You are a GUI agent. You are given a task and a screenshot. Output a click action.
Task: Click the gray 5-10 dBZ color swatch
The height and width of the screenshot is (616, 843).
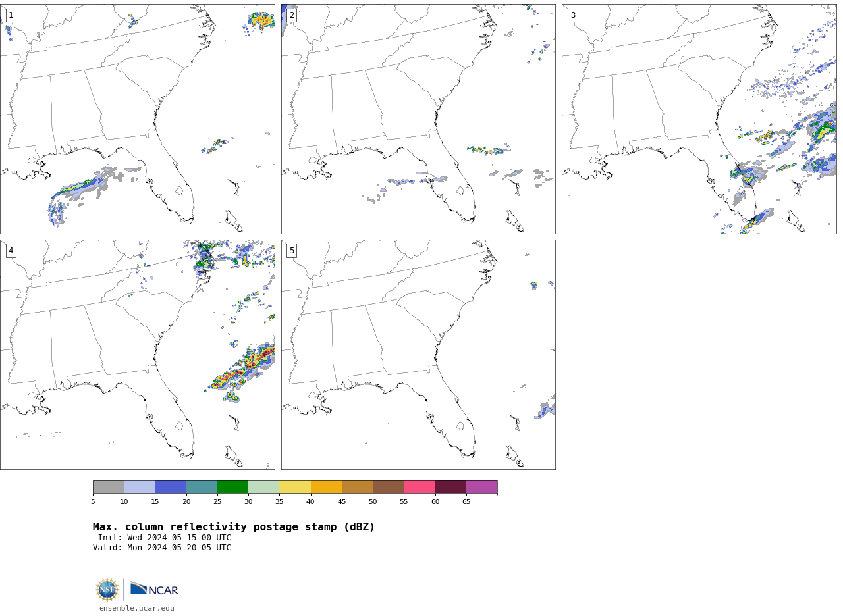point(108,487)
